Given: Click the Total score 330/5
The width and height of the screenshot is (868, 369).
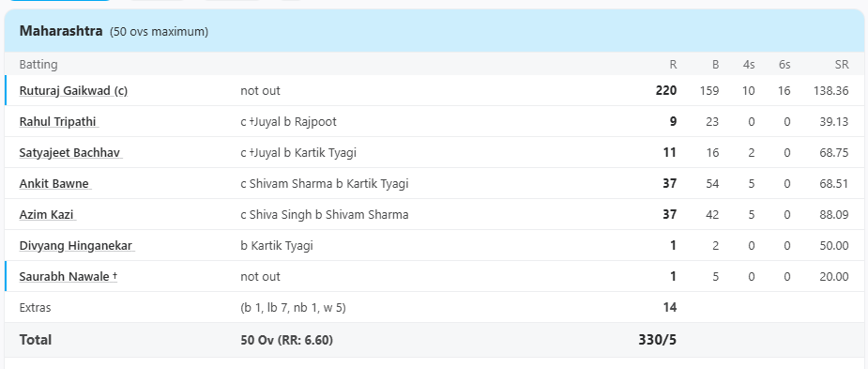Looking at the screenshot, I should 657,340.
